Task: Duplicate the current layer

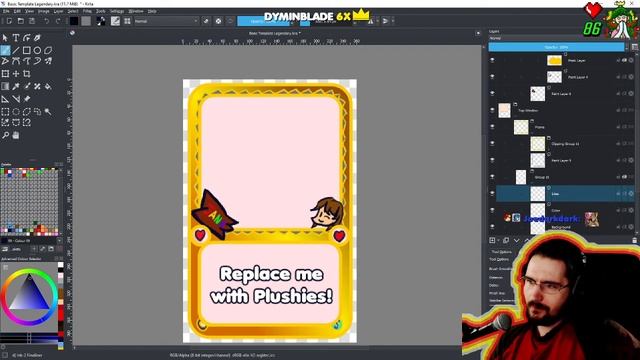Action: 506,240
